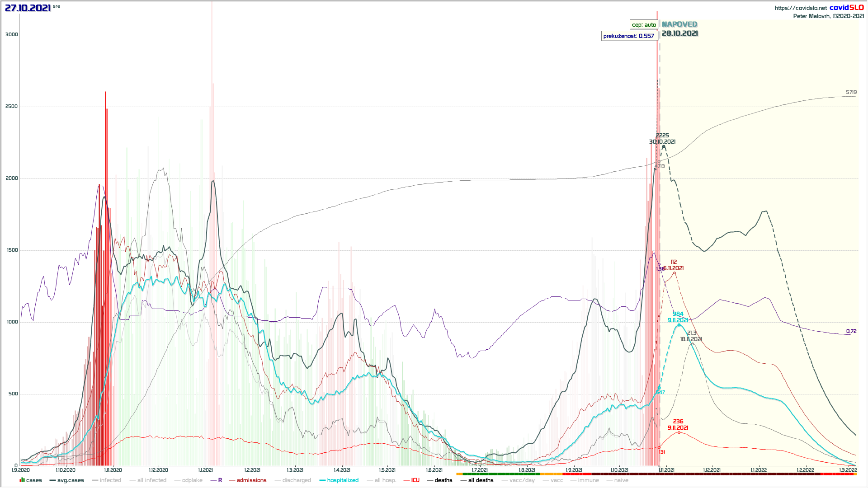Click the 27.10.2021 date heading
This screenshot has width=868, height=488.
point(28,8)
